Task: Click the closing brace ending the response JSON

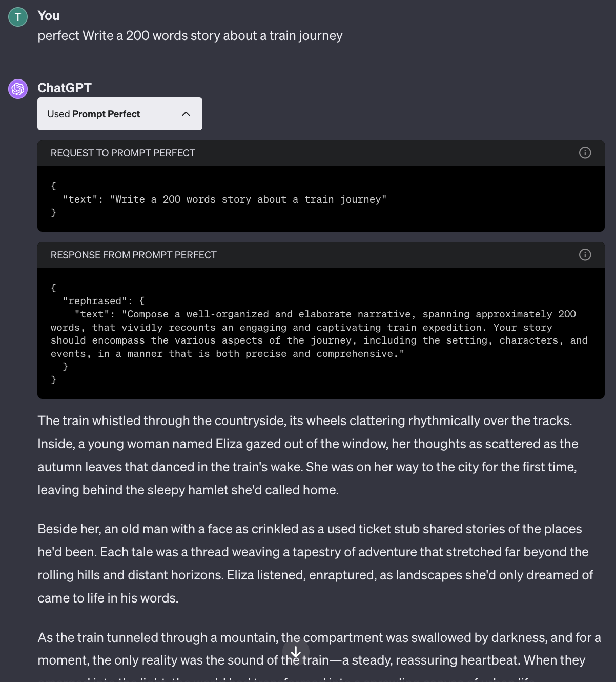Action: pos(54,379)
